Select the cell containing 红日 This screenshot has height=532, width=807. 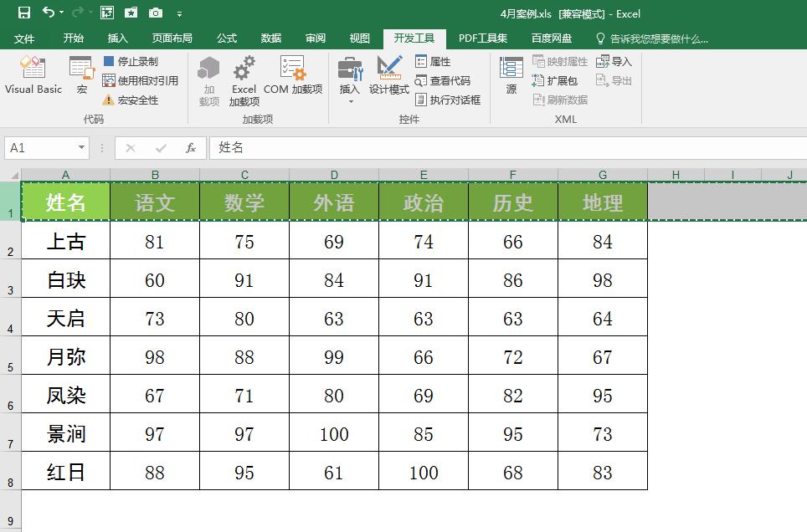[x=65, y=473]
